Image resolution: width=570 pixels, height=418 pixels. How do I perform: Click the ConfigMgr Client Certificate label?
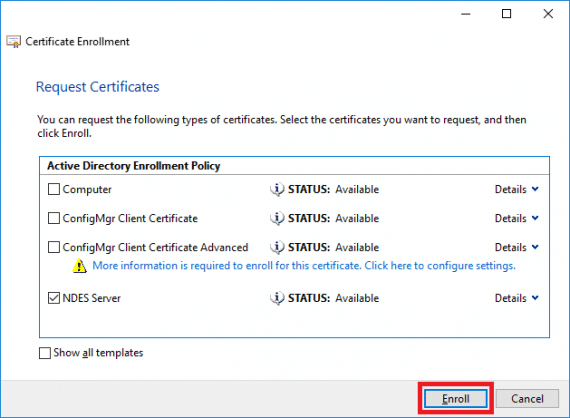point(130,218)
